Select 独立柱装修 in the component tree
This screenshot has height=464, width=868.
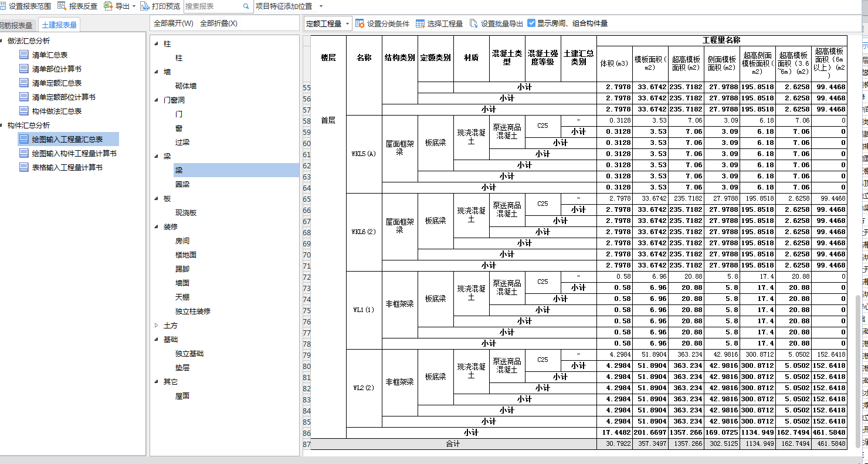pos(193,311)
